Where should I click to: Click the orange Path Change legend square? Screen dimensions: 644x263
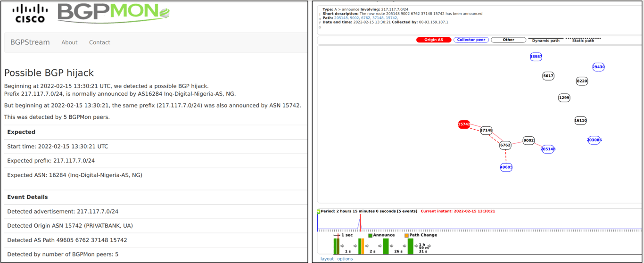pos(406,235)
